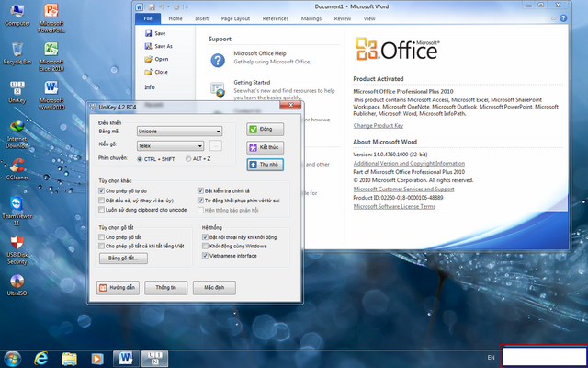
Task: Switch to UniKey on the taskbar
Action: (154, 359)
